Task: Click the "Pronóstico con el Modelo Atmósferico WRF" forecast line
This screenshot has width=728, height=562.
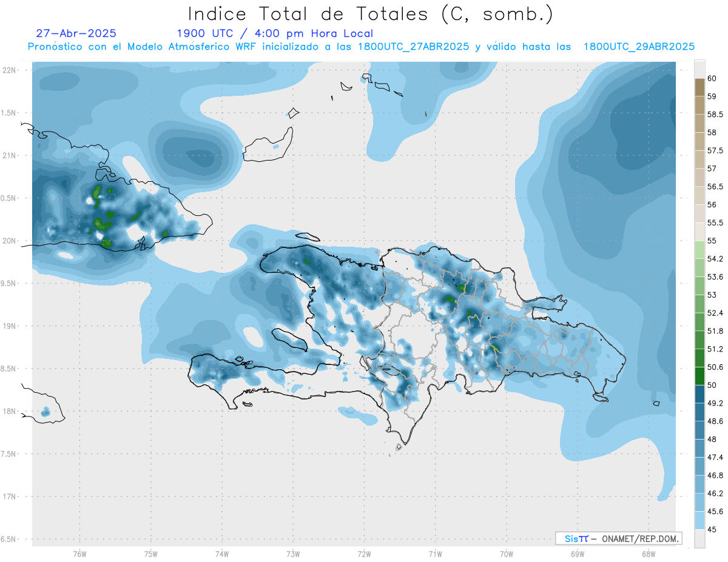Action: coord(362,47)
